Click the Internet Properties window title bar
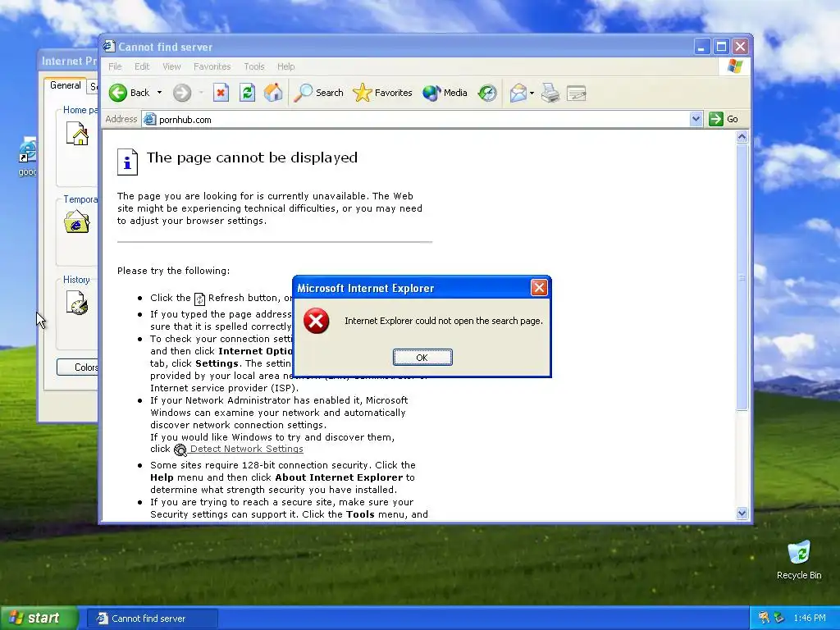The height and width of the screenshot is (630, 840). coord(68,61)
